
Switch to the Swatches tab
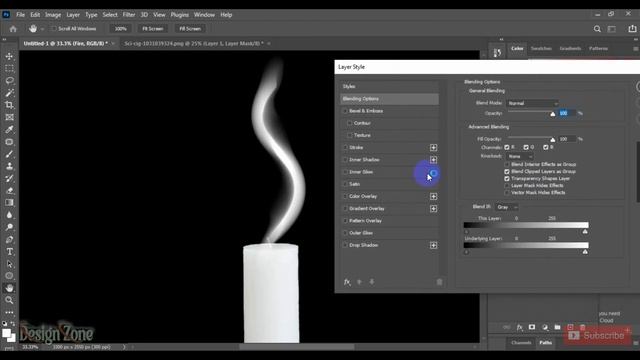pyautogui.click(x=541, y=49)
